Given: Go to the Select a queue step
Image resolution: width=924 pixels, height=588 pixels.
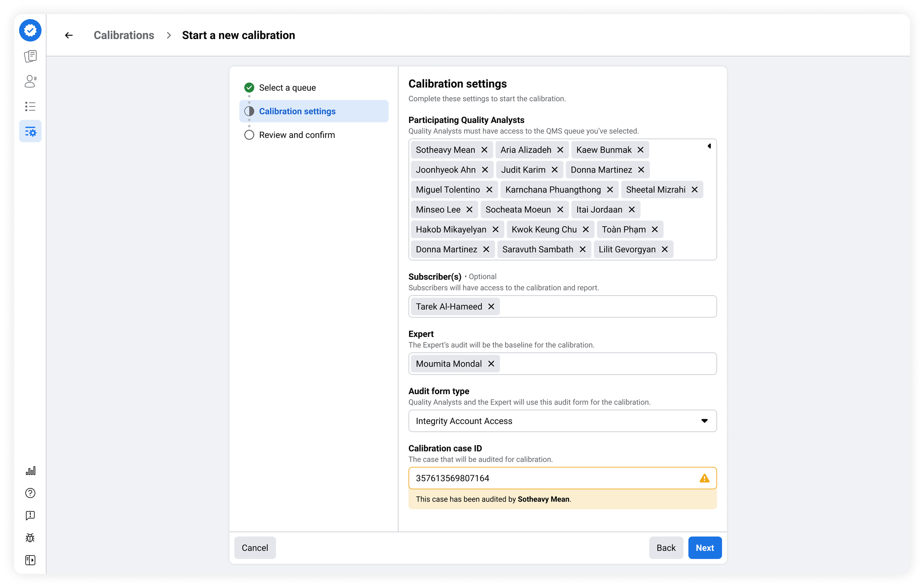Looking at the screenshot, I should [287, 88].
